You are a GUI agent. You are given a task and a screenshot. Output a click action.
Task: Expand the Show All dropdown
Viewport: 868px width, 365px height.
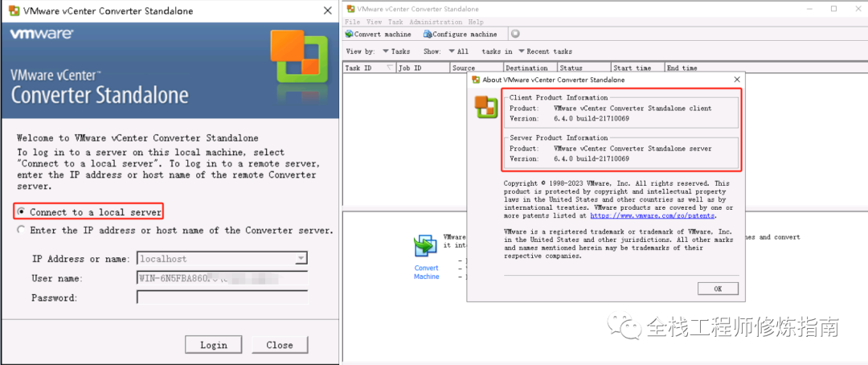(458, 51)
